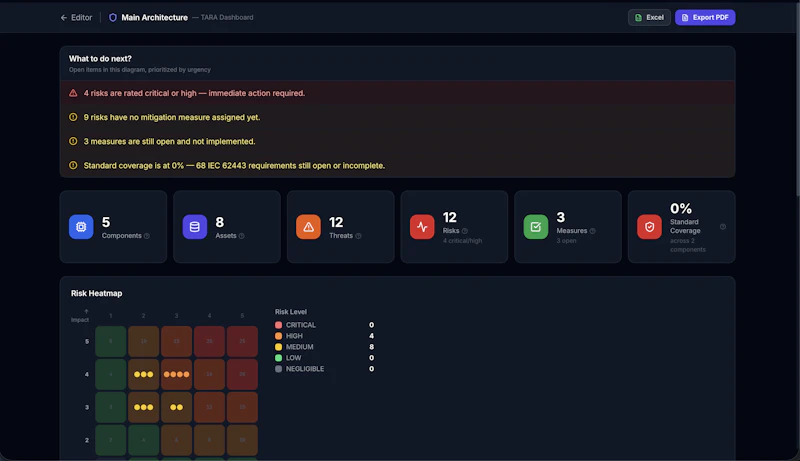Screen dimensions: 800x461
Task: Open the critical or high risks alert
Action: coord(397,93)
